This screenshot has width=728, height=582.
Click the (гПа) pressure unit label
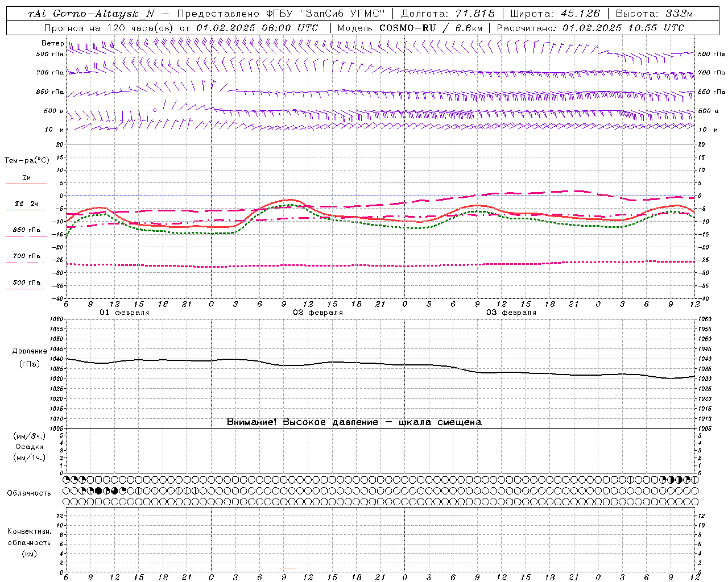pos(30,364)
